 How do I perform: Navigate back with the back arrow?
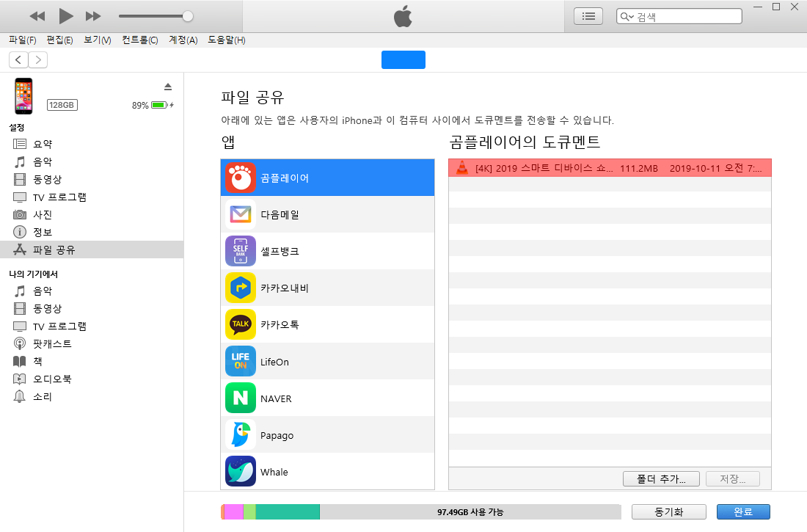click(x=18, y=59)
